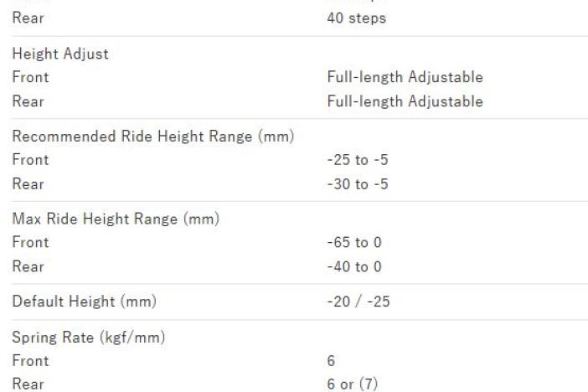Viewport: 588px width, 392px height.
Task: Click Front label under Max Ride Height Range
Action: coord(30,242)
